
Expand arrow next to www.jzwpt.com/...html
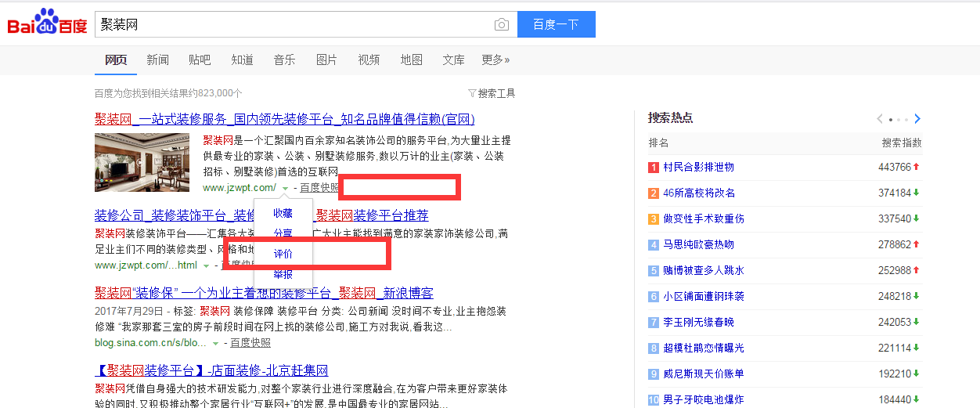[x=206, y=266]
